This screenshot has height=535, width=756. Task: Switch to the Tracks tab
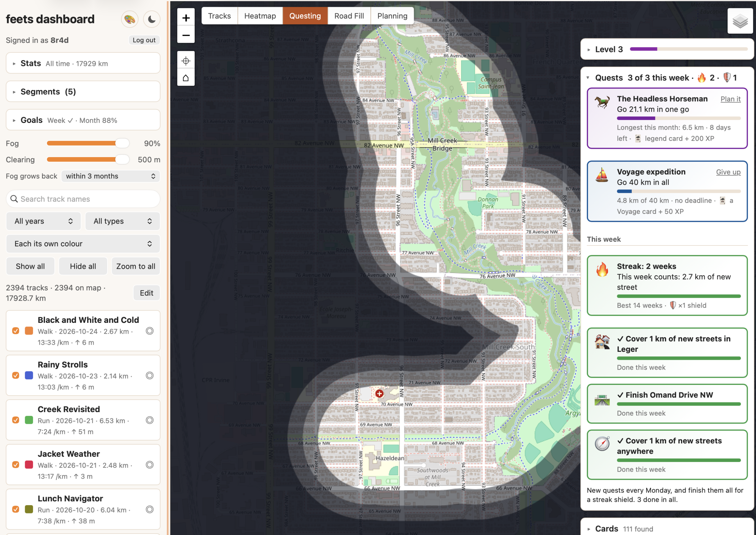coord(219,16)
